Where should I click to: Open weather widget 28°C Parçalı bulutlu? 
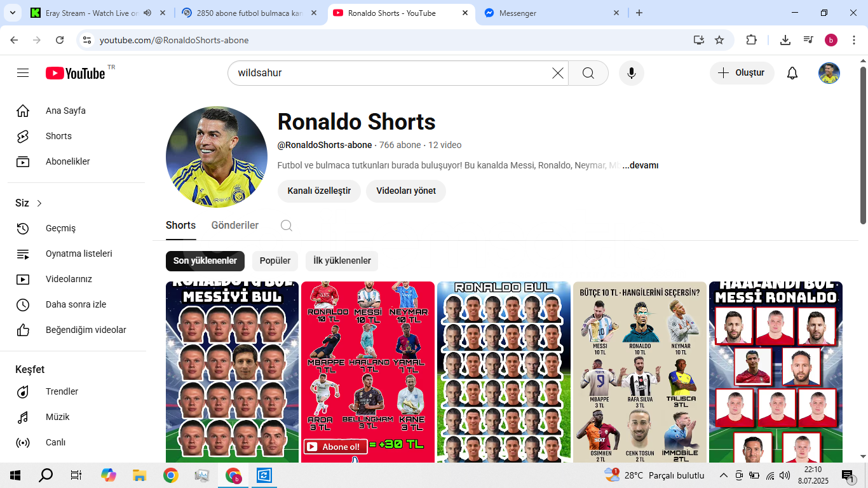654,475
